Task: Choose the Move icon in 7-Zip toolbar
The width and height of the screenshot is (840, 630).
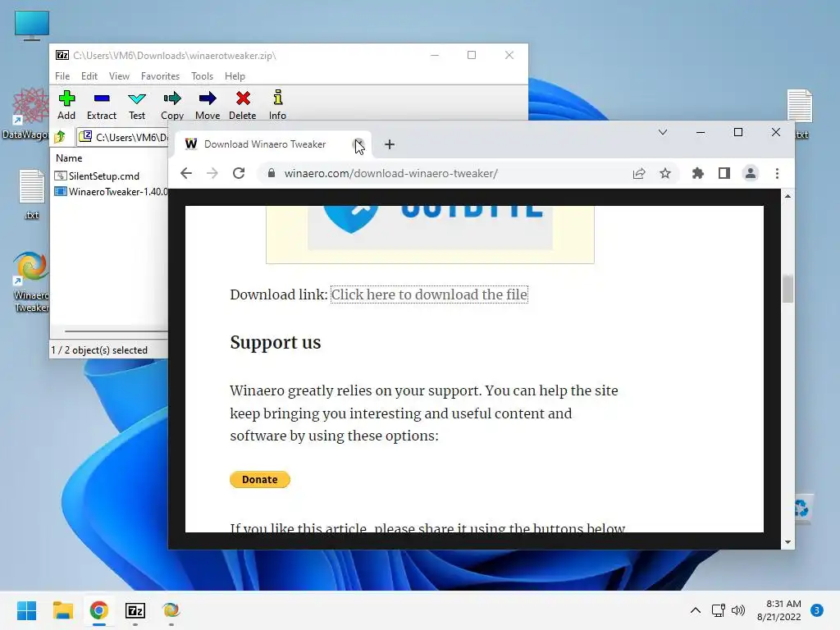Action: 208,105
